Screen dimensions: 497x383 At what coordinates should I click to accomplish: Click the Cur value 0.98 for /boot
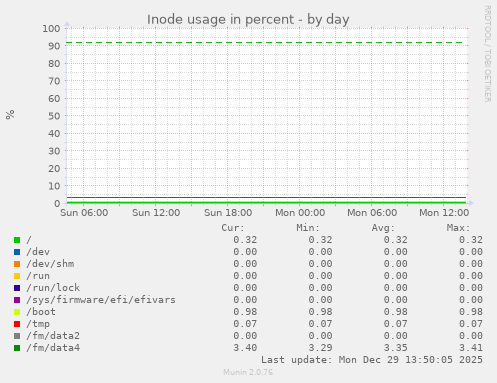(x=245, y=312)
